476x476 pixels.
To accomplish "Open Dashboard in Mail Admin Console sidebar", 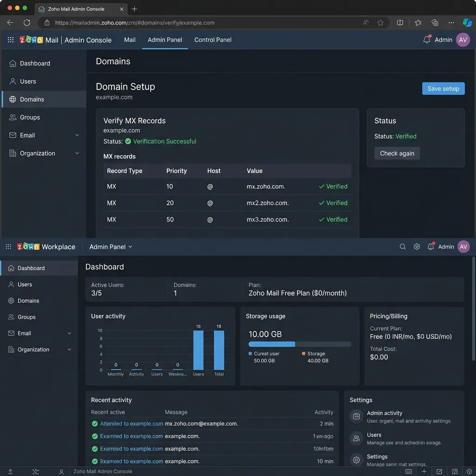I will tap(44, 63).
